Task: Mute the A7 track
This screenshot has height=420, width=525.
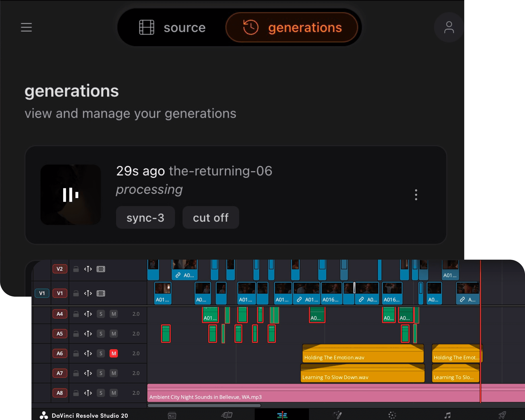Action: (114, 373)
